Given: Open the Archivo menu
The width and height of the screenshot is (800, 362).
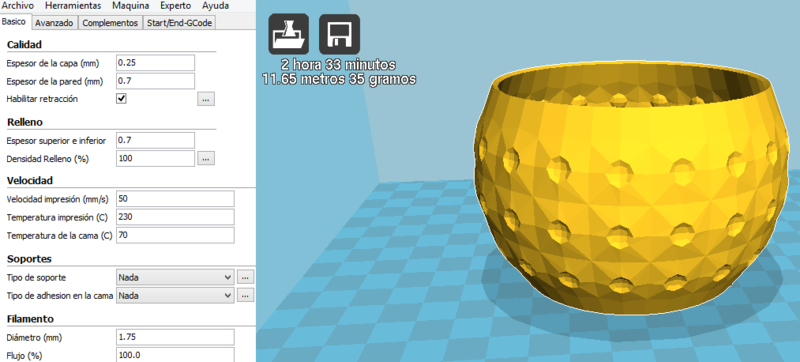Looking at the screenshot, I should coord(18,6).
